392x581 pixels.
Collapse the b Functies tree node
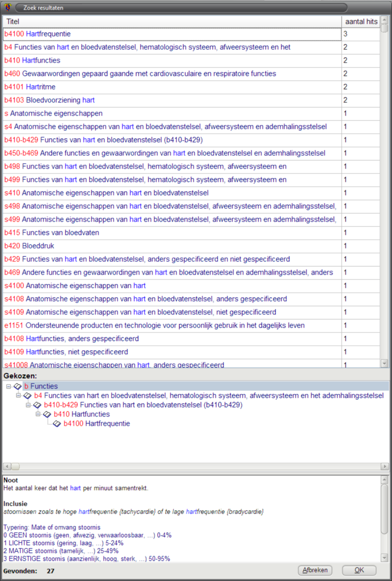(9, 387)
